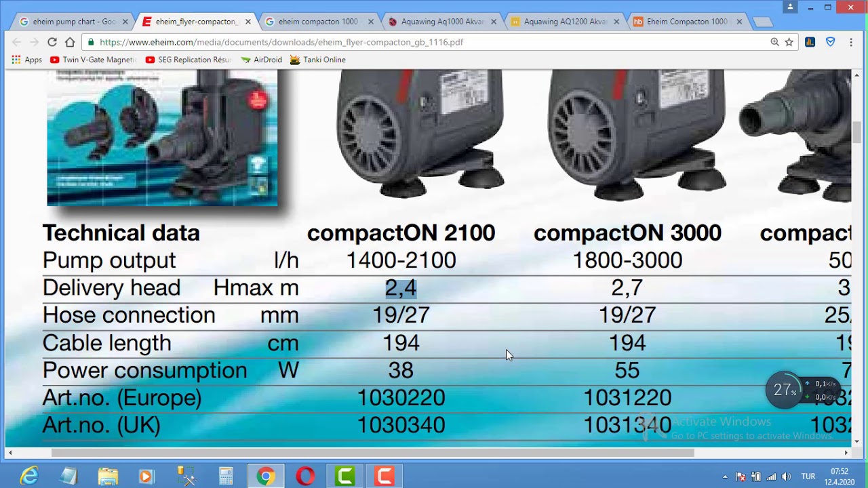This screenshot has height=488, width=868.
Task: Close the Aquawing AQ1200 tab
Action: click(x=616, y=22)
